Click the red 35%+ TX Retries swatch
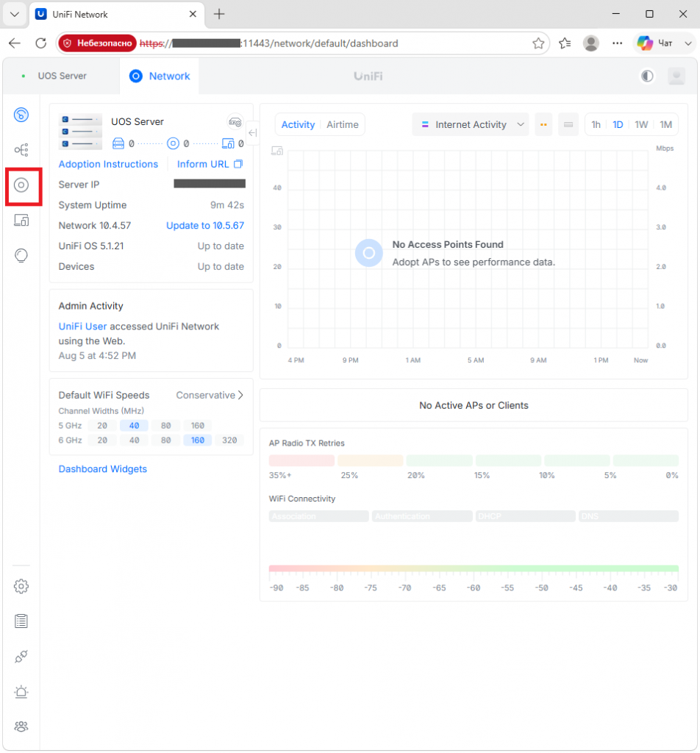This screenshot has height=753, width=700. [x=301, y=460]
